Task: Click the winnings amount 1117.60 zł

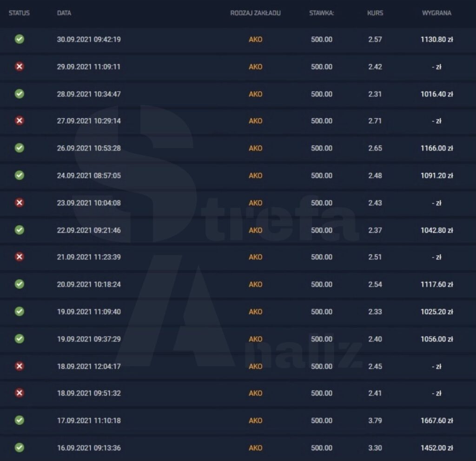Action: 437,284
